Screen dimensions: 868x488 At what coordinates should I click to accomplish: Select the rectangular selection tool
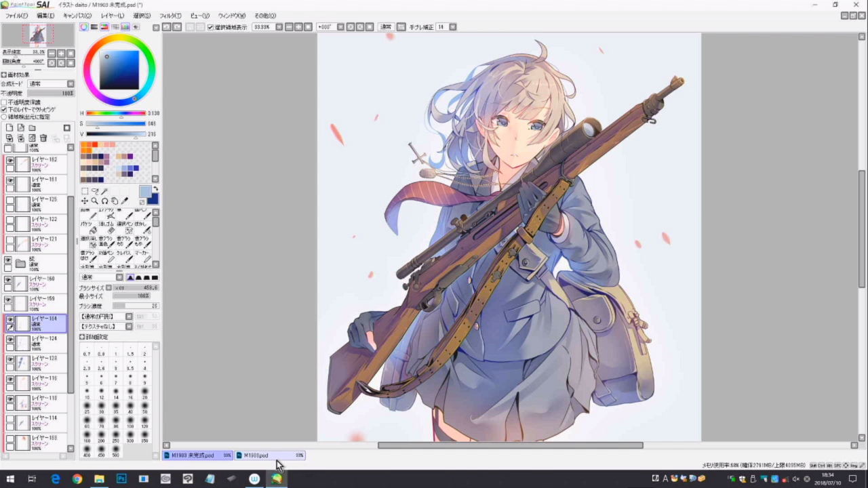point(85,191)
